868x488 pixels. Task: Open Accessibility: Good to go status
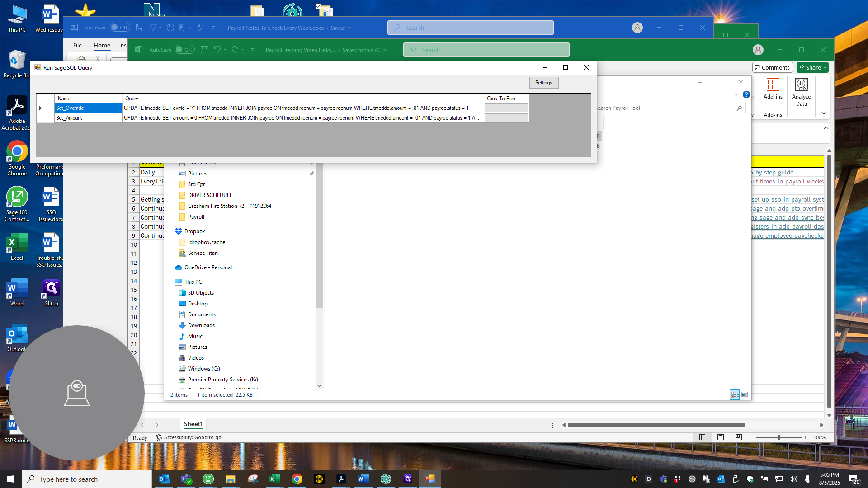click(x=189, y=437)
